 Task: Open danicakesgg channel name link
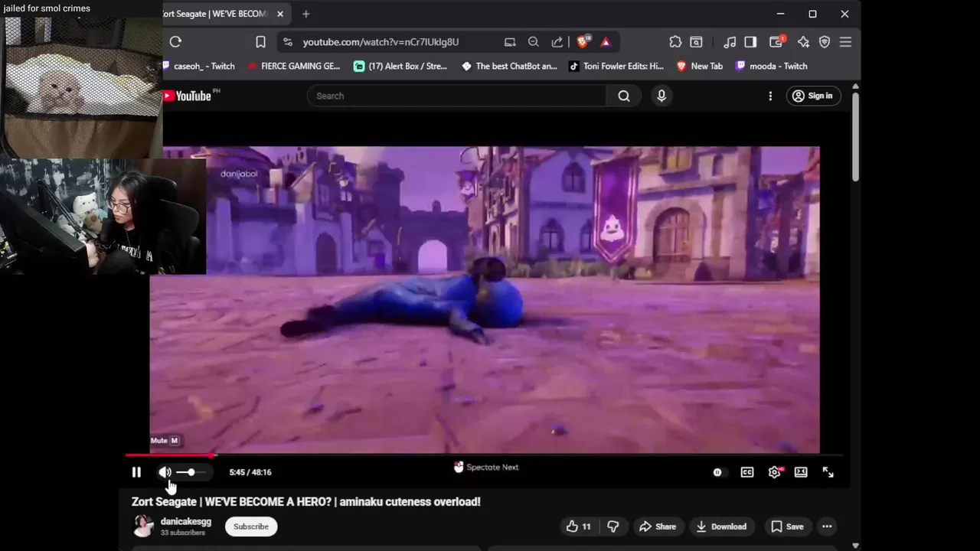pyautogui.click(x=186, y=521)
